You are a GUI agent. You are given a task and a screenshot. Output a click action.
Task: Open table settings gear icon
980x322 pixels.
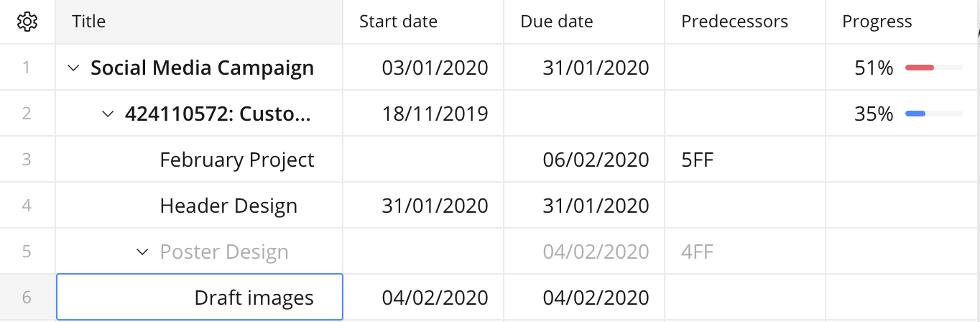pos(27,22)
